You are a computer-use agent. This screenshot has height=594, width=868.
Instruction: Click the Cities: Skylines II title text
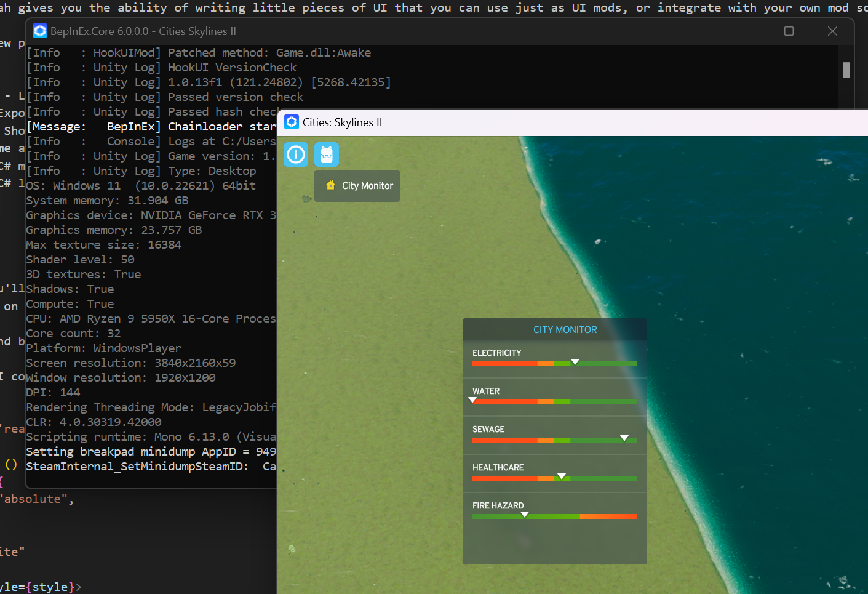pos(342,122)
